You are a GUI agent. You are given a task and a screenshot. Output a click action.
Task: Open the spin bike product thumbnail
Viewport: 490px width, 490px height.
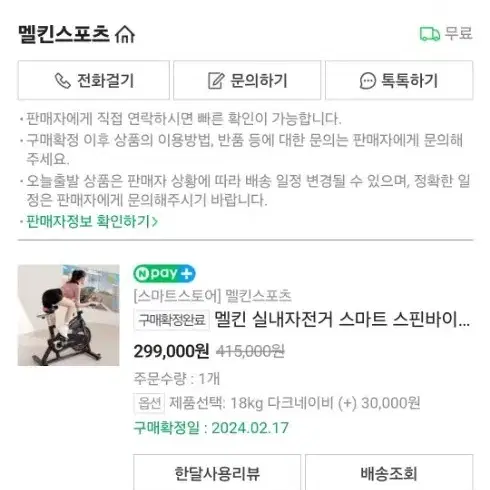[x=69, y=315]
